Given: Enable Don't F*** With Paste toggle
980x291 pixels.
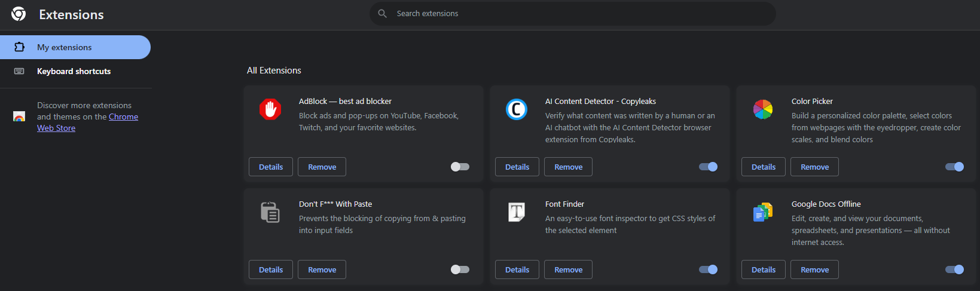Looking at the screenshot, I should [x=460, y=269].
